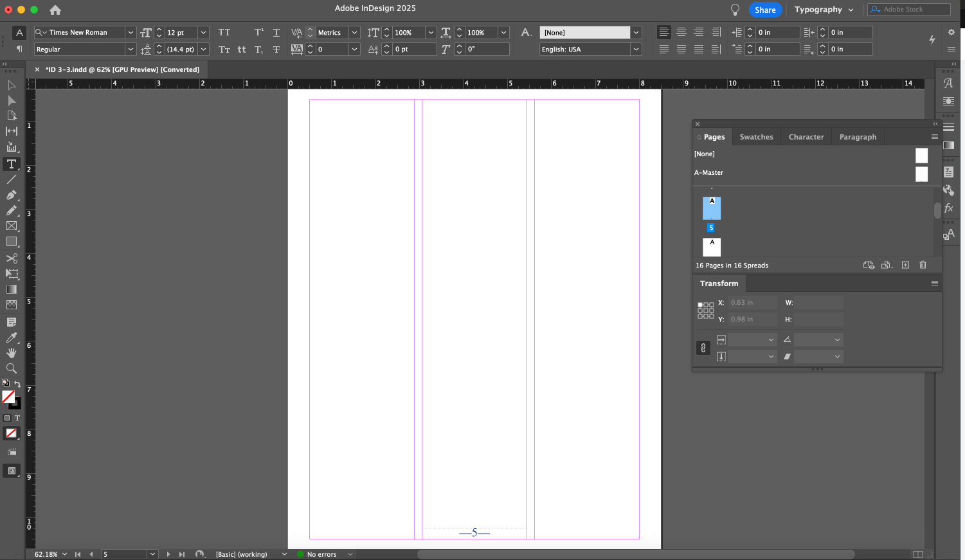Create new page in Pages panel
This screenshot has height=560, width=965.
coord(905,265)
